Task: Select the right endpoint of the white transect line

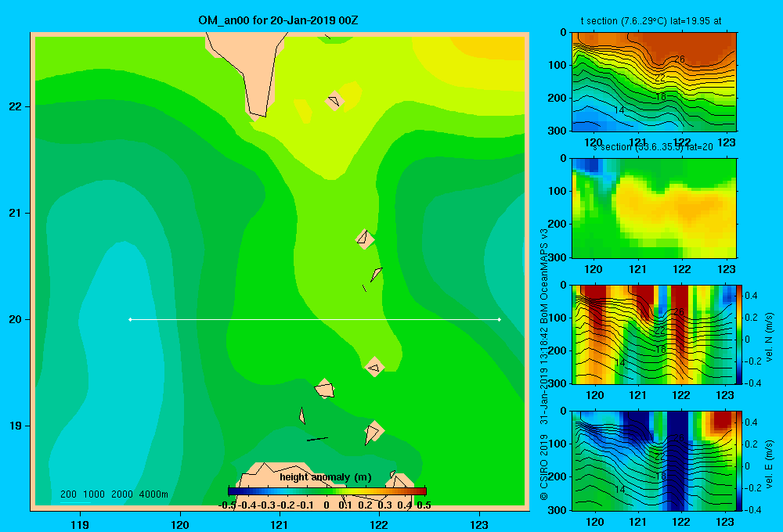Action: 500,319
